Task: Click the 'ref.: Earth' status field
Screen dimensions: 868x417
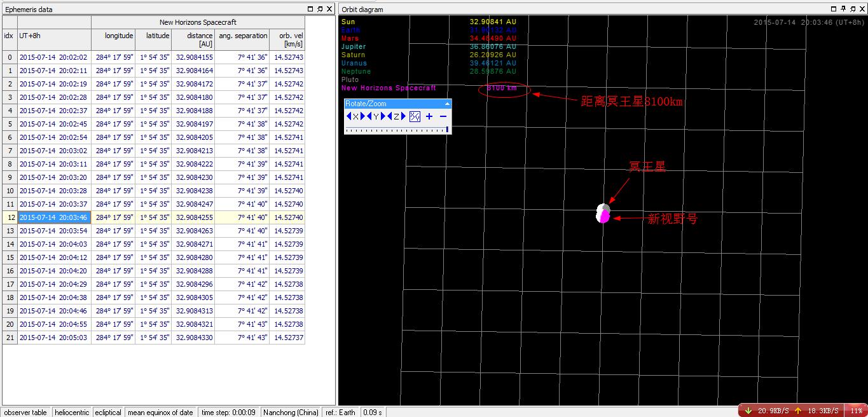Action: pyautogui.click(x=340, y=413)
